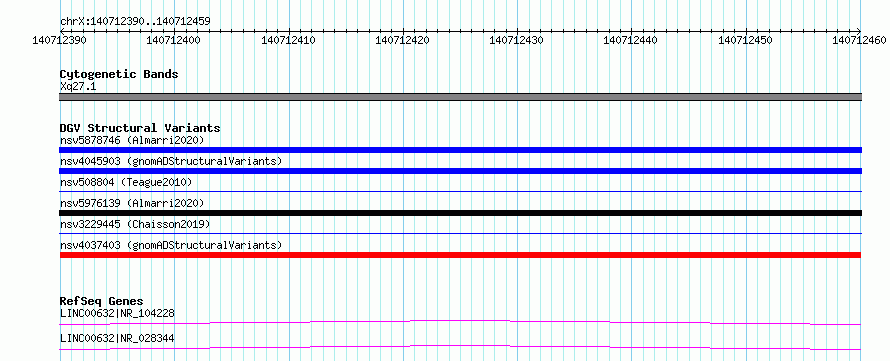Click the chrX:140712390..140712459 region label
This screenshot has height=361, width=890.
tap(135, 21)
